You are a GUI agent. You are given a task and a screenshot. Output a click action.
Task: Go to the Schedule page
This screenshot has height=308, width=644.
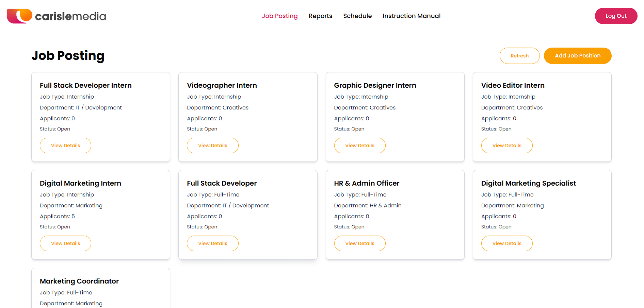(357, 16)
